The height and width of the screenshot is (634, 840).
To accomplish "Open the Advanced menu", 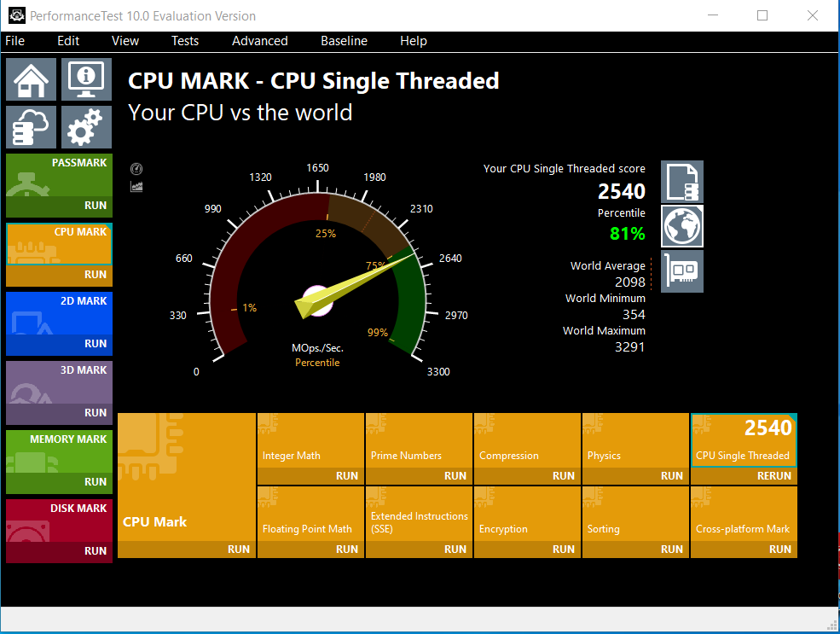I will pyautogui.click(x=260, y=41).
